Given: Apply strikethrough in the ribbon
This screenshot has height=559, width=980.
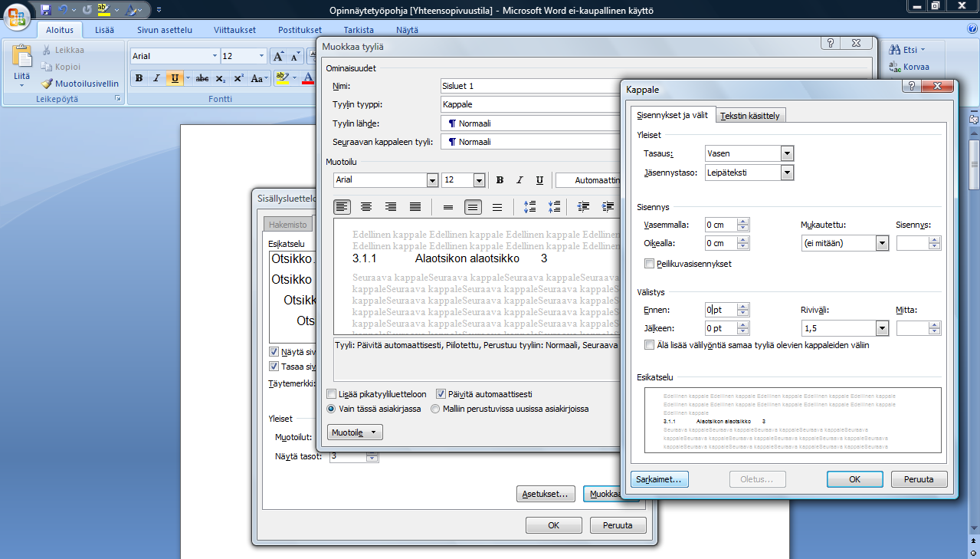Looking at the screenshot, I should tap(202, 78).
